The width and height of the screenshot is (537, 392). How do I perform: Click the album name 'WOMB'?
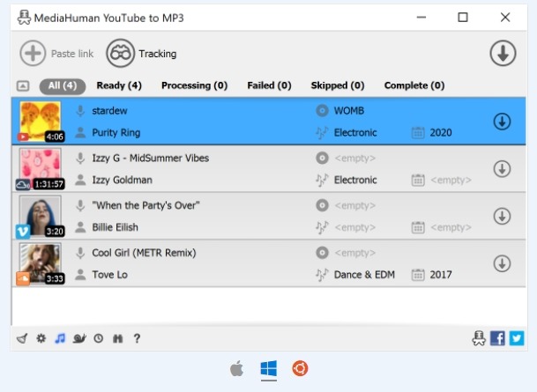349,111
